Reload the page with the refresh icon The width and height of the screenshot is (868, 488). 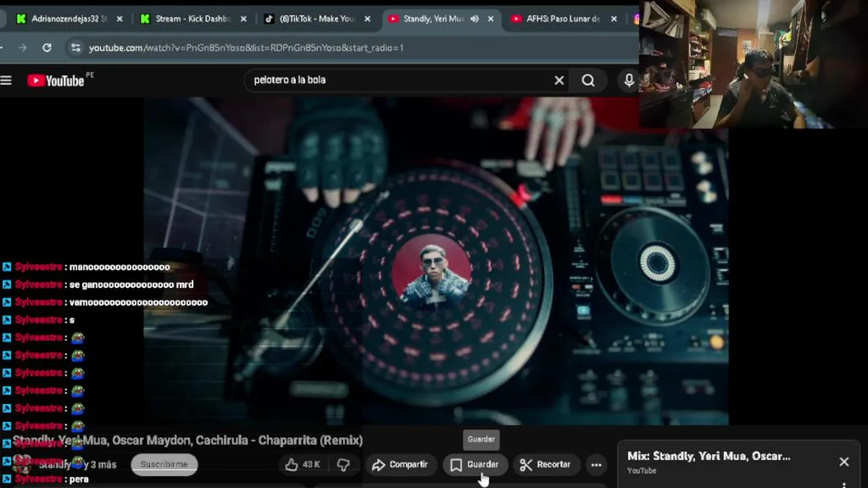pyautogui.click(x=47, y=47)
